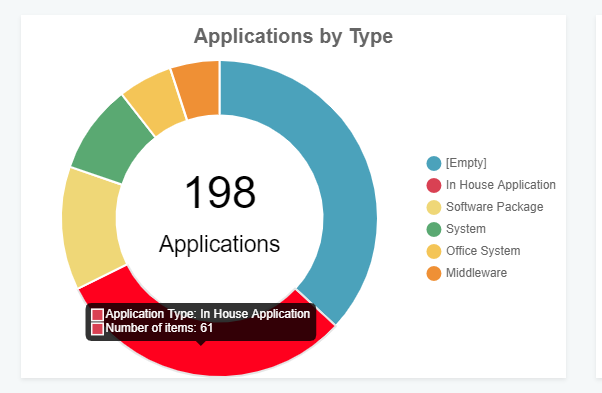Toggle the [Empty] legend label
Screen dimensions: 602x393
(x=466, y=163)
